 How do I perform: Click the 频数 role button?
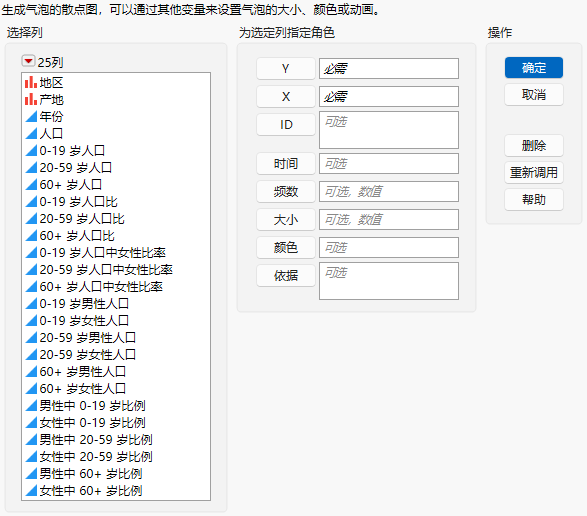[x=286, y=192]
